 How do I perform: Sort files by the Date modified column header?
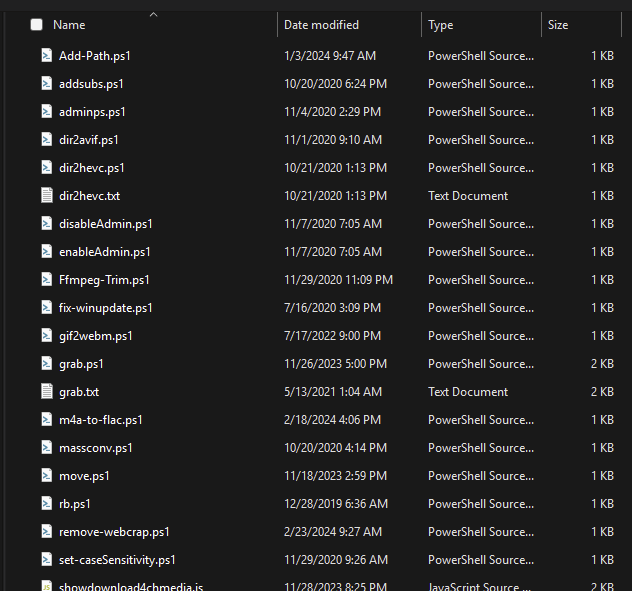[x=321, y=25]
